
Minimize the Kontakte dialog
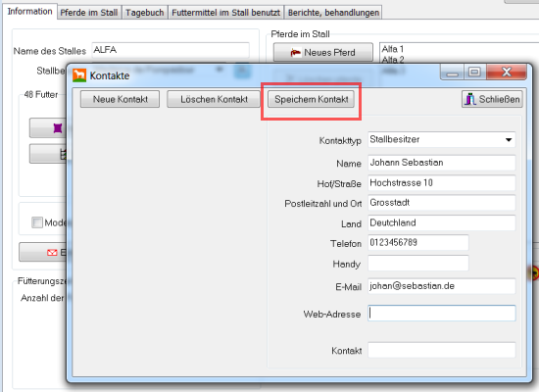(452, 73)
